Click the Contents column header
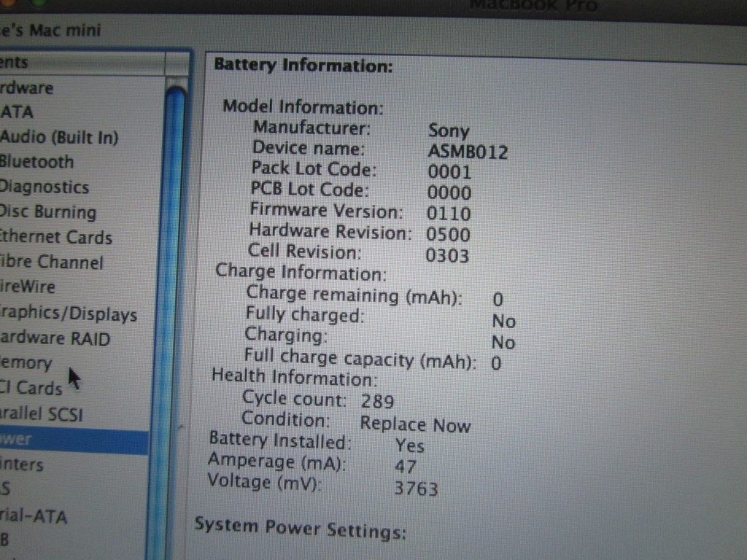The width and height of the screenshot is (747, 560). (x=82, y=63)
